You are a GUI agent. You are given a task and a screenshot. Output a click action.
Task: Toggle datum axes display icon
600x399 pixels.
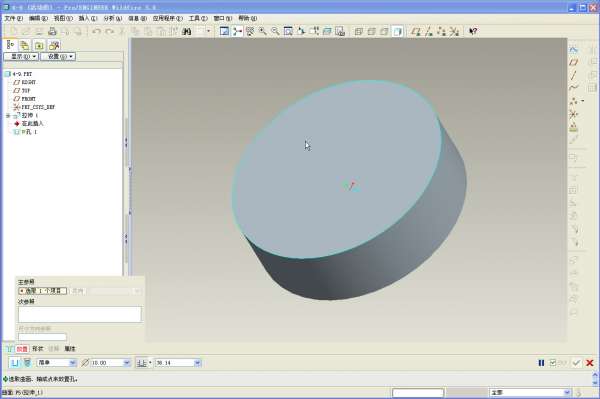click(429, 31)
